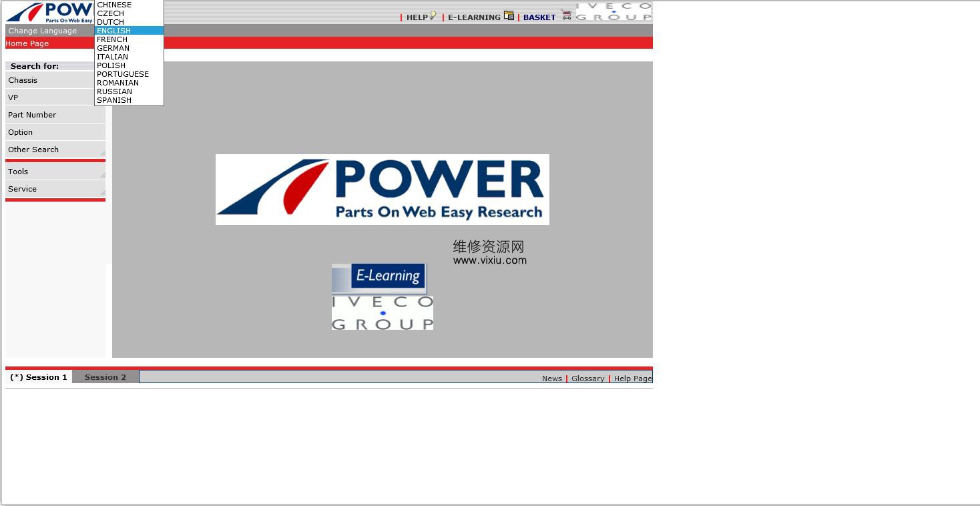Expand the Tools sidebar menu
The width and height of the screenshot is (980, 506).
point(55,172)
